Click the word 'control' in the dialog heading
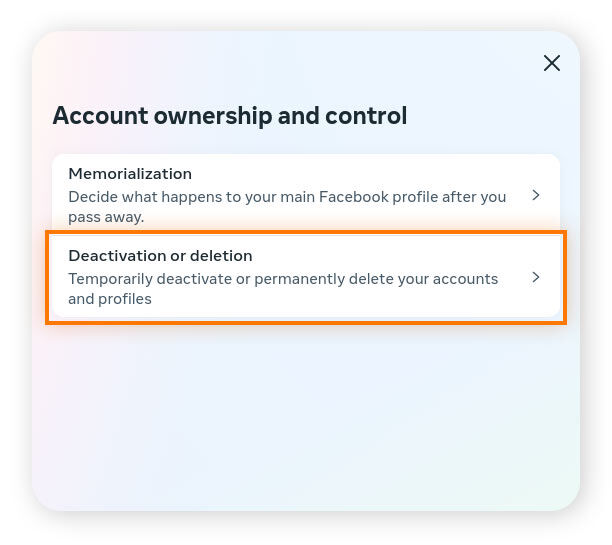 pyautogui.click(x=366, y=116)
